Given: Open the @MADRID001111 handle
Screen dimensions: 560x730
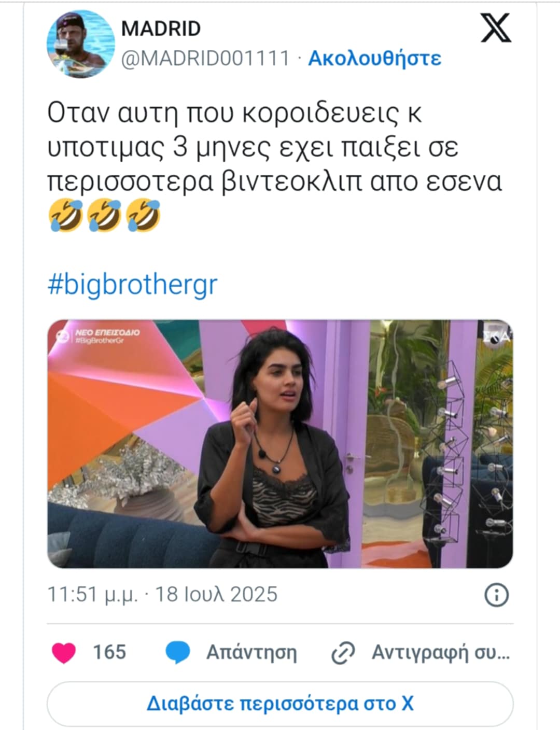Looking at the screenshot, I should tap(205, 58).
